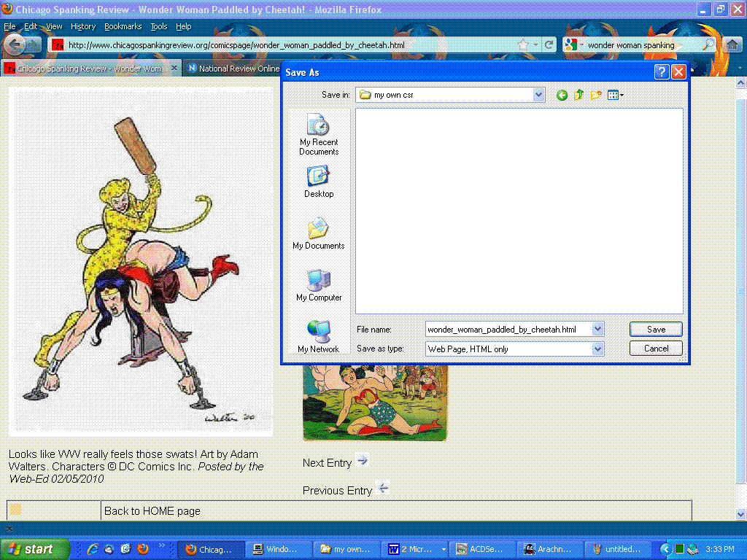The width and height of the screenshot is (747, 560).
Task: Bookmark page with the star icon
Action: pyautogui.click(x=523, y=45)
